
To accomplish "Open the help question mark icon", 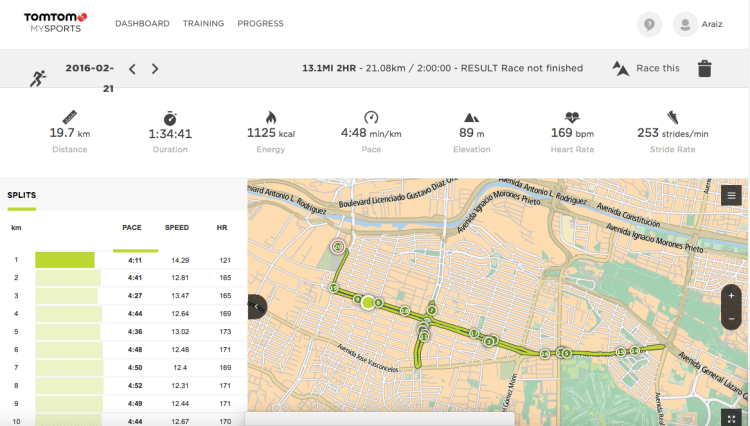I will coord(649,24).
